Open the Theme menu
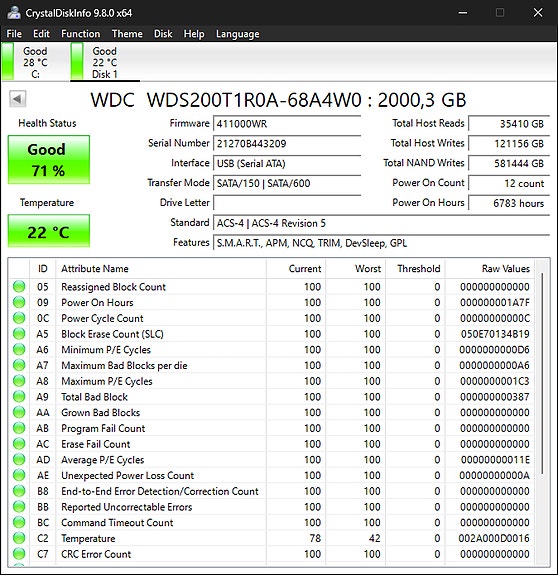Viewport: 558px width, 575px height. click(x=127, y=34)
